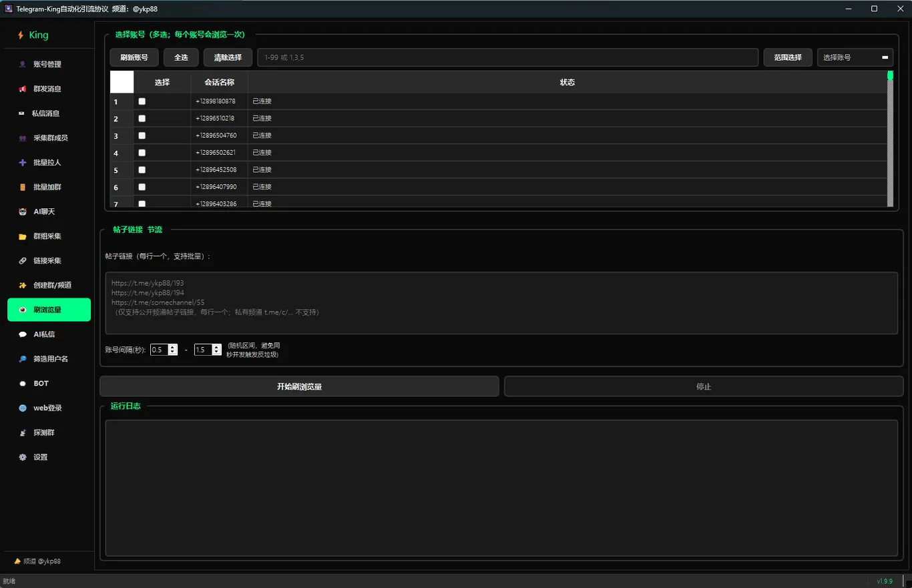Click the 就绪 status bar text
912x588 pixels.
pos(9,581)
